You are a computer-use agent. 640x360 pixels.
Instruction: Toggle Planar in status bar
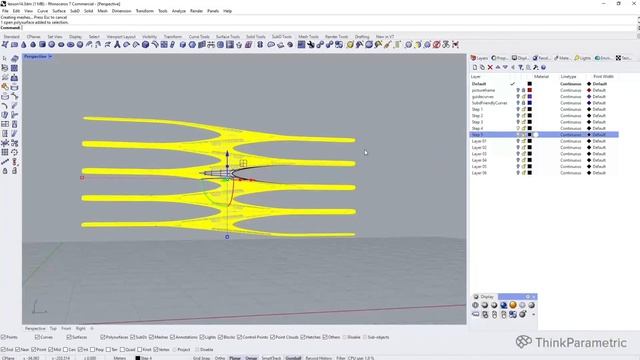235,358
